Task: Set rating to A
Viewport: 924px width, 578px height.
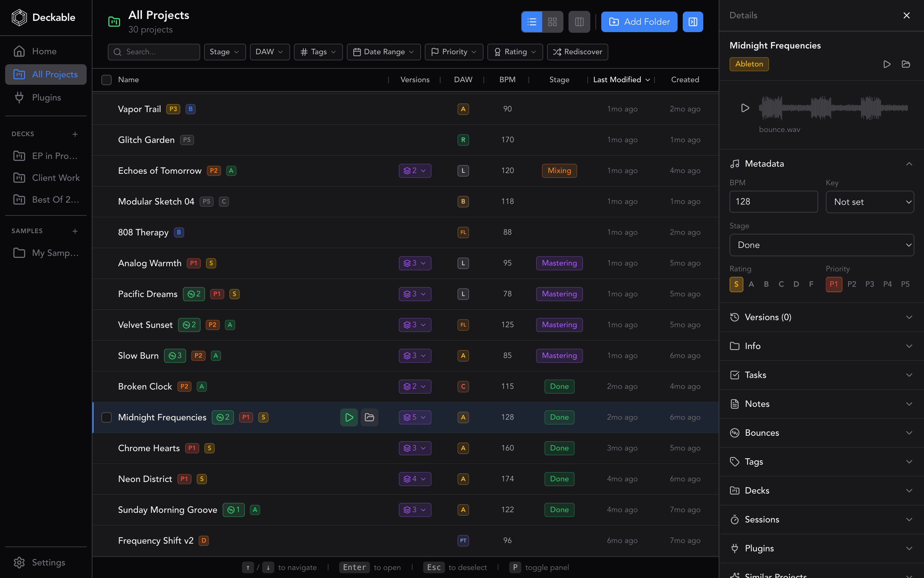Action: (x=751, y=285)
